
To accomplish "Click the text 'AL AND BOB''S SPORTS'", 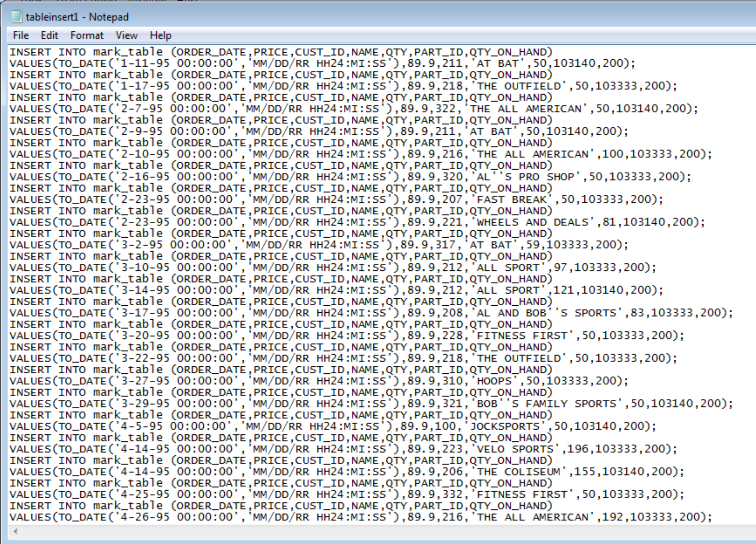I will (x=547, y=313).
